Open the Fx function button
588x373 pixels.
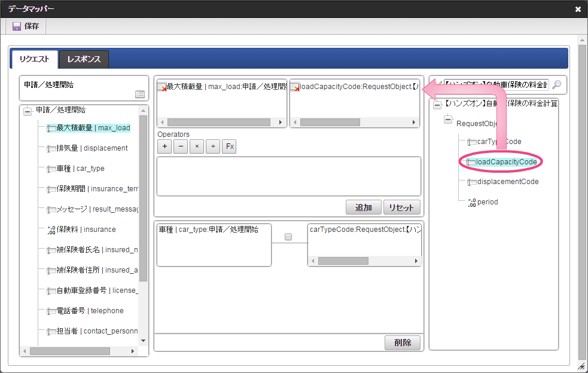229,146
